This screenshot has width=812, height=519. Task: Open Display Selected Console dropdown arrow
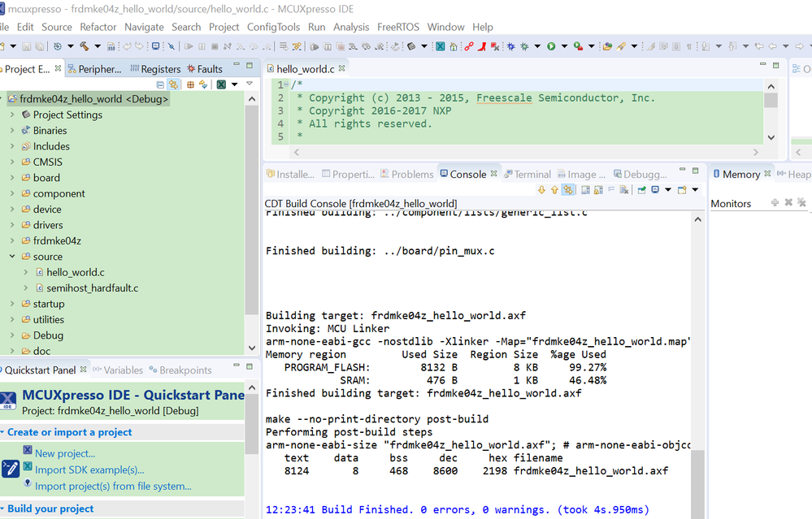[x=668, y=189]
